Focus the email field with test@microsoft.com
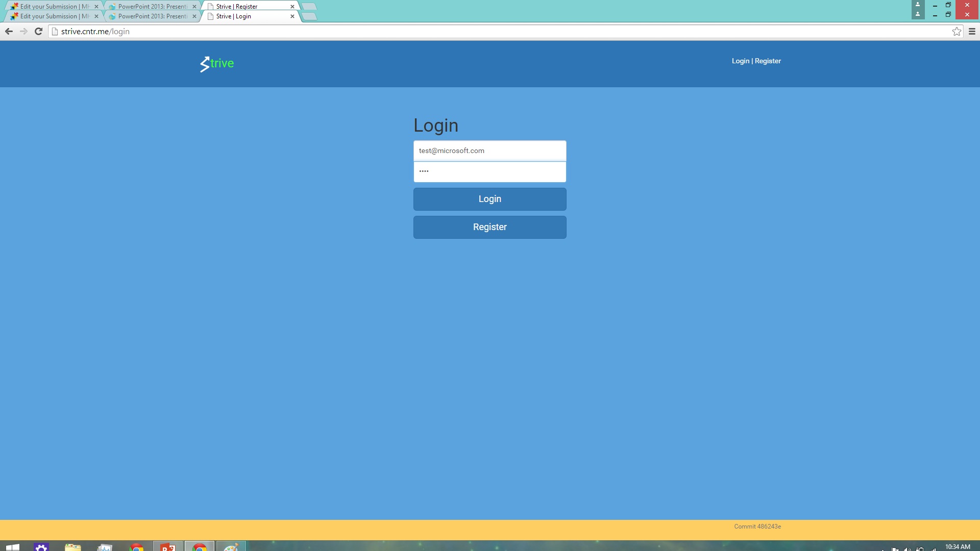Screen dimensions: 980x551 tap(489, 151)
